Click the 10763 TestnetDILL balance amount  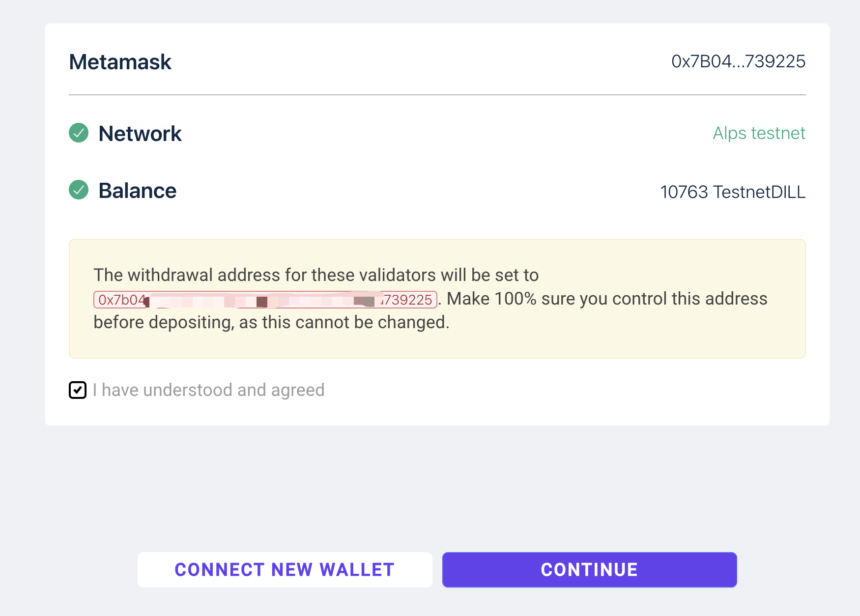pyautogui.click(x=732, y=192)
